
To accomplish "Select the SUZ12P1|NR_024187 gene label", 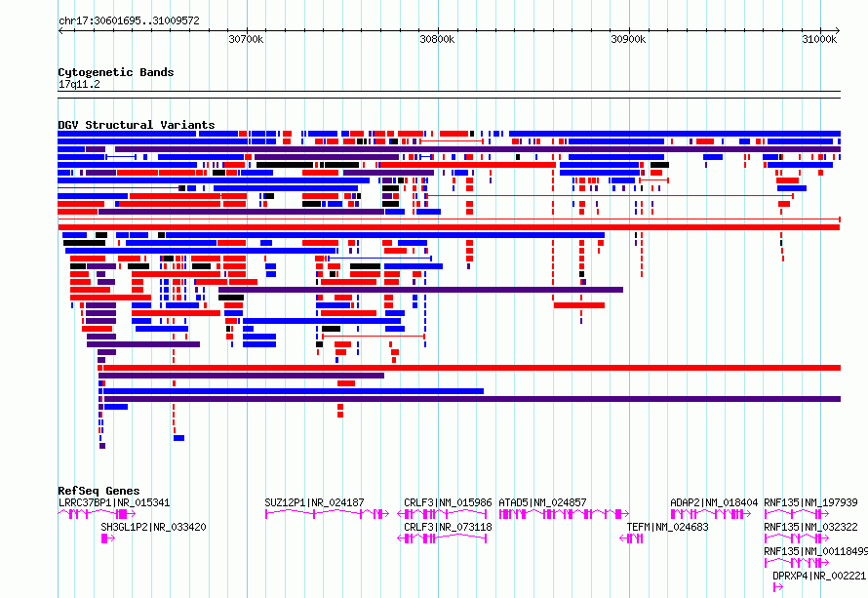I will coord(314,502).
